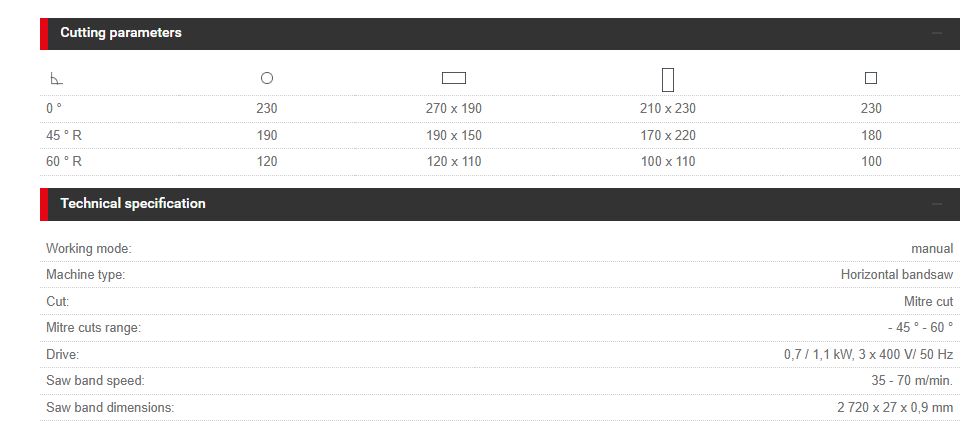The height and width of the screenshot is (424, 971).
Task: Click the horizontal rectangle profile icon
Action: click(x=454, y=78)
